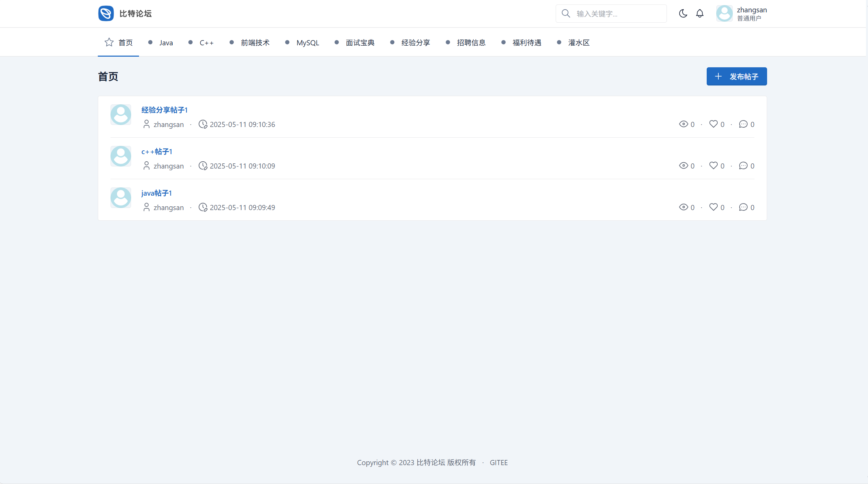868x484 pixels.
Task: Click heart icon on 经验分享帖子1
Action: [x=713, y=124]
